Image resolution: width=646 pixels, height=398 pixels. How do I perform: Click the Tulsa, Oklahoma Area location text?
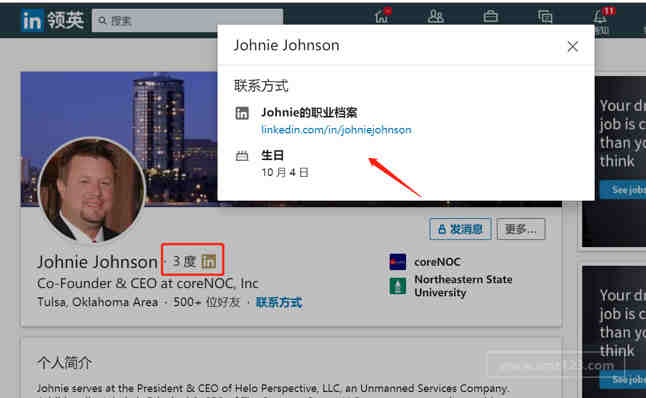pyautogui.click(x=98, y=302)
